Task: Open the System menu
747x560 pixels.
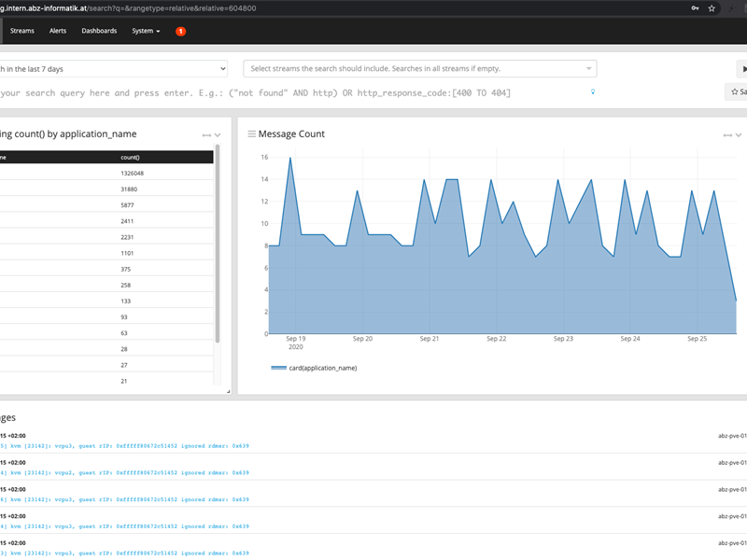Action: click(146, 31)
